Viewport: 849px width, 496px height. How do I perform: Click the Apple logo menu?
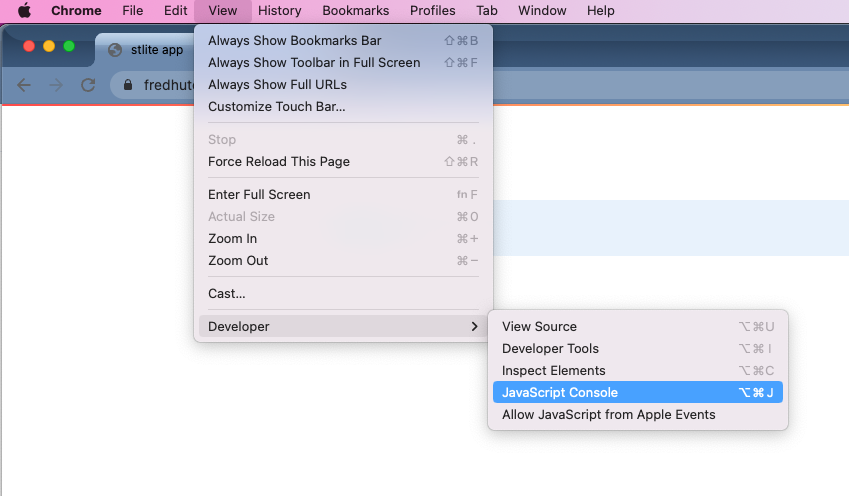click(x=24, y=11)
